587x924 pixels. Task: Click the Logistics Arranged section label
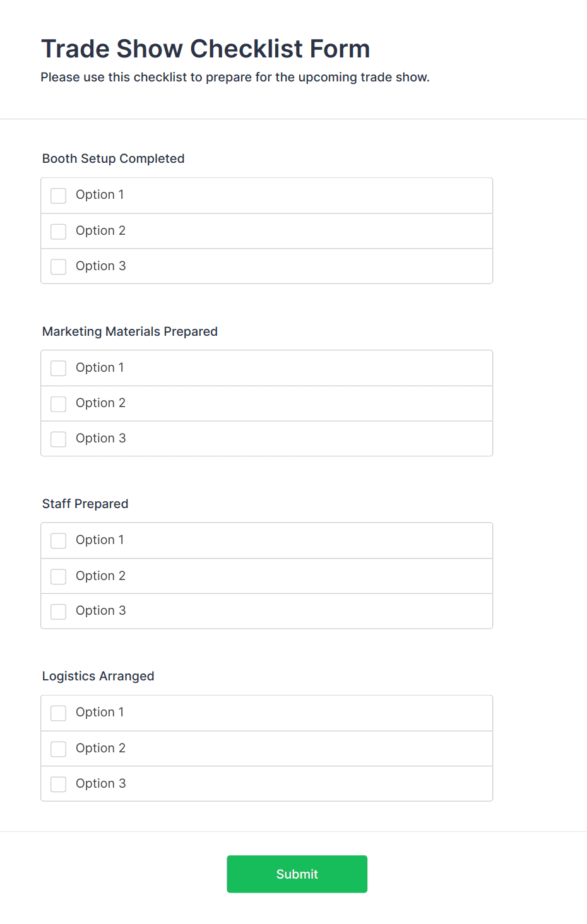click(x=98, y=676)
